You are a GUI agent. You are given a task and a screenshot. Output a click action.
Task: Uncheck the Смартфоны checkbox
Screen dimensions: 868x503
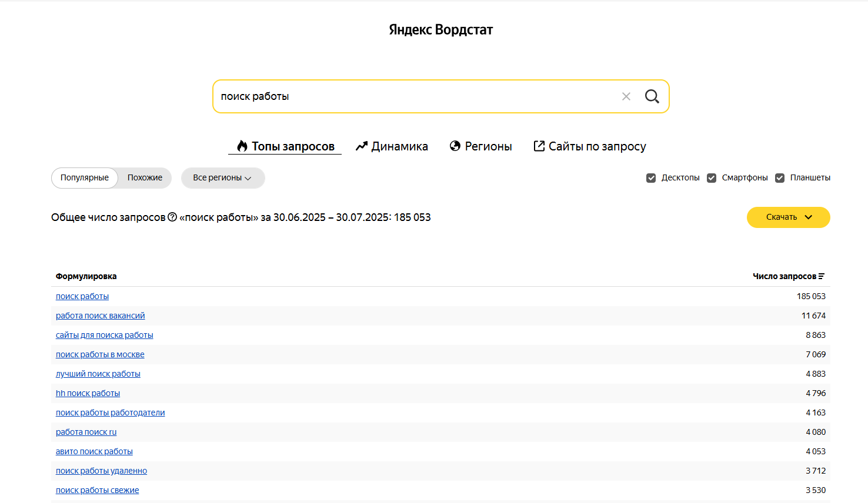click(712, 178)
